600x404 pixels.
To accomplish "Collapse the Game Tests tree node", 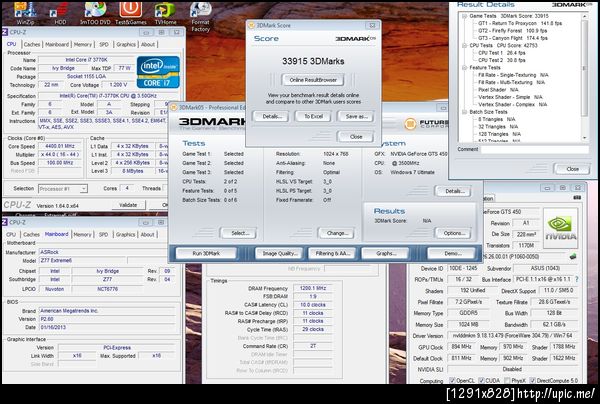I will [x=464, y=16].
